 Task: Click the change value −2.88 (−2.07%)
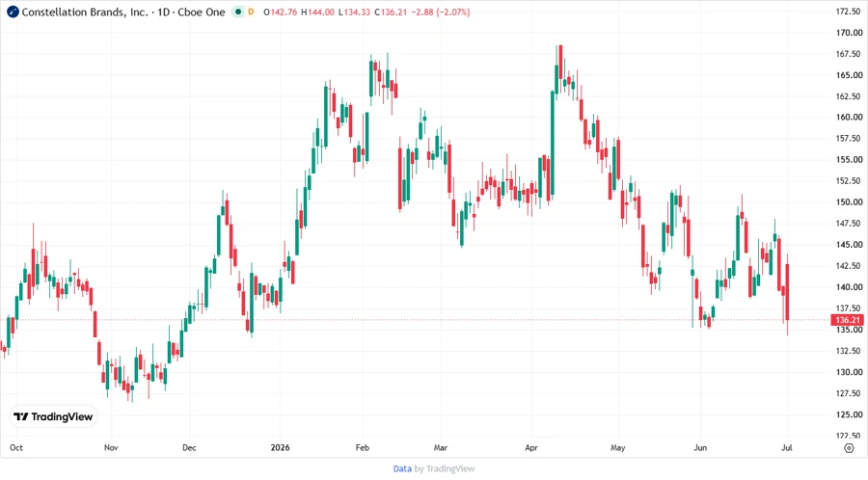point(441,12)
